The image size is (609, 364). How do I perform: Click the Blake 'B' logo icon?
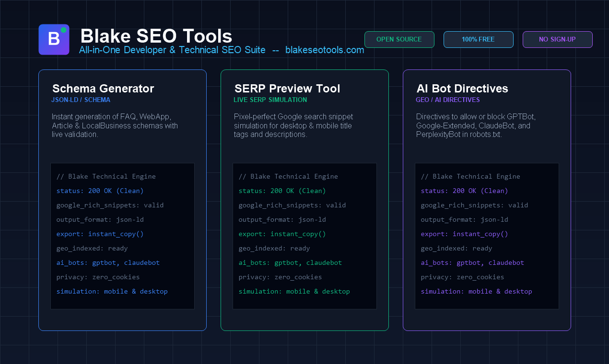54,39
